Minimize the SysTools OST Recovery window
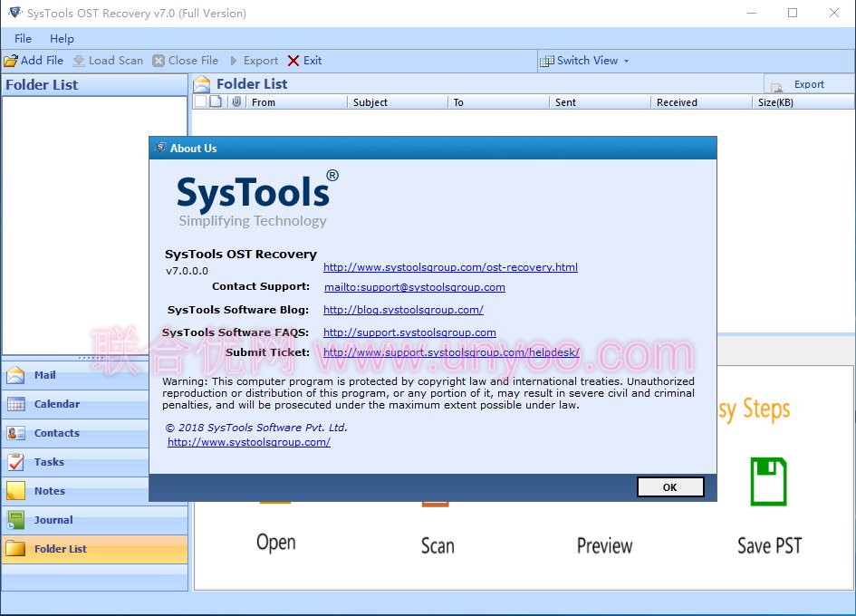This screenshot has width=856, height=616. 752,13
